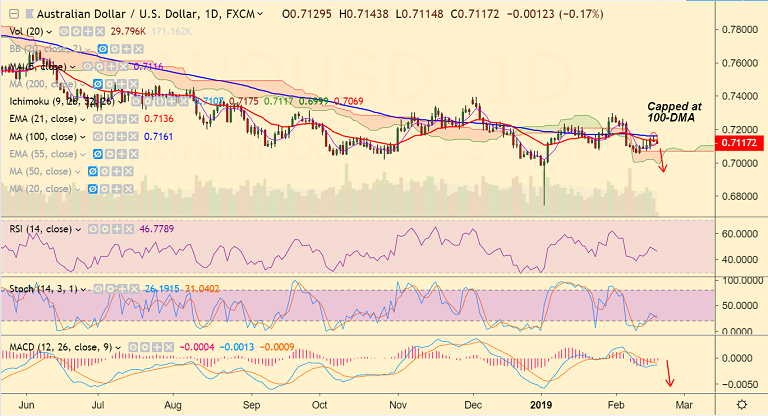Remove the MA (20, close) indicator

tap(128, 189)
